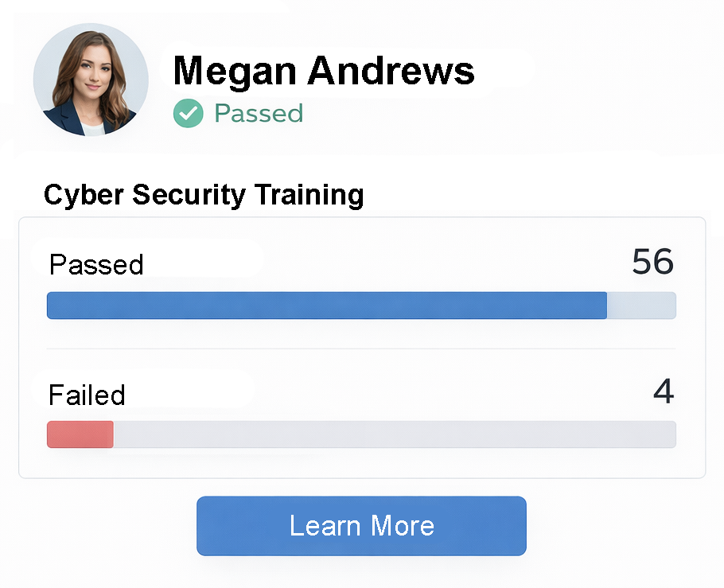Click the number 4 failed count
This screenshot has width=724, height=588.
pyautogui.click(x=663, y=392)
